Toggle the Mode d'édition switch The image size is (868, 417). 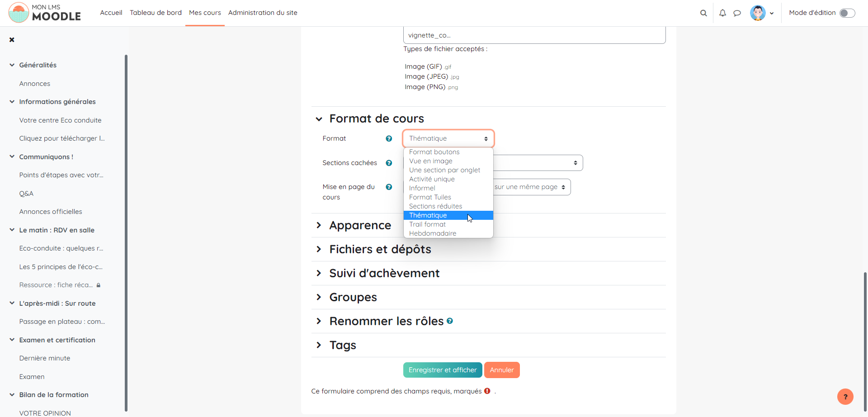click(x=847, y=13)
